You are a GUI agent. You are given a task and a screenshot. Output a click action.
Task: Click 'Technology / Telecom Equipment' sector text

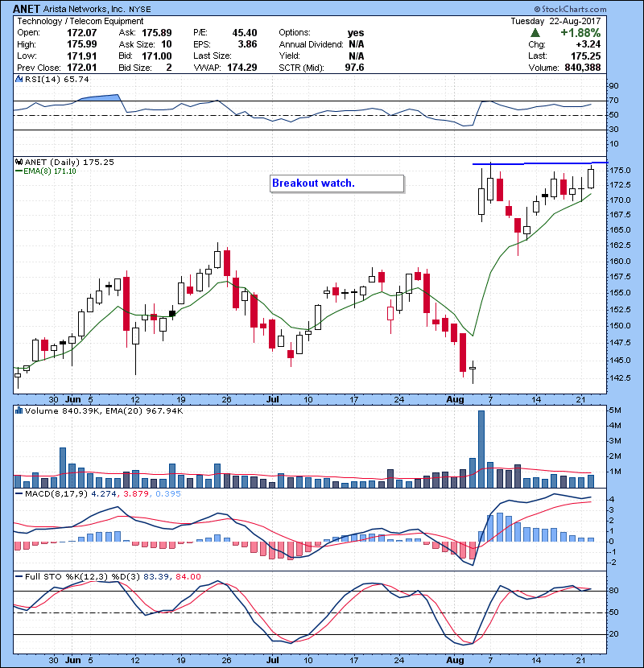click(80, 21)
